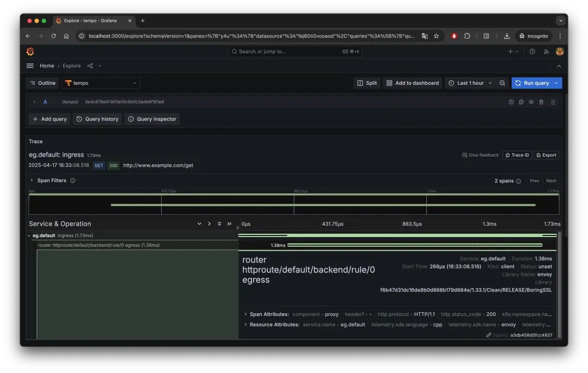The height and width of the screenshot is (373, 588).
Task: Open the share options dropdown arrow
Action: 100,66
